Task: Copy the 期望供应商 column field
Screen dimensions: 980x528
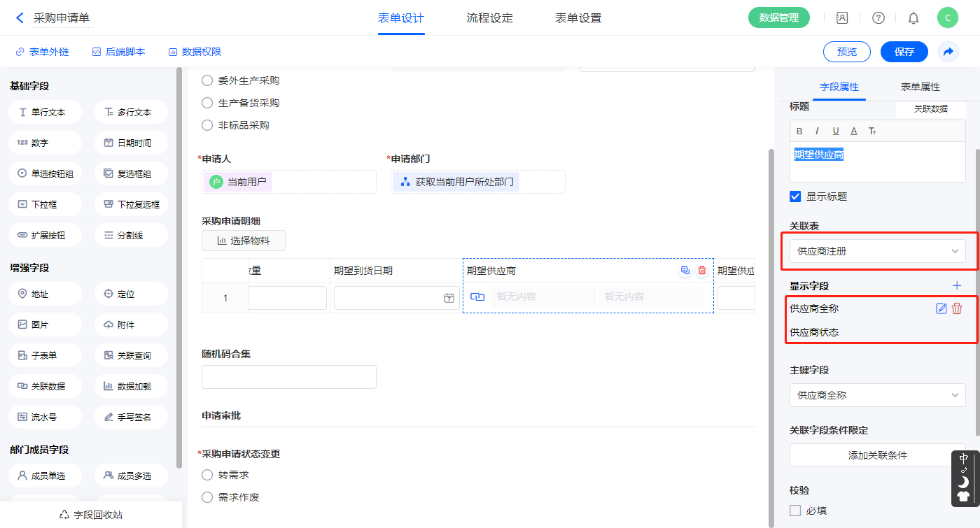Action: 685,271
